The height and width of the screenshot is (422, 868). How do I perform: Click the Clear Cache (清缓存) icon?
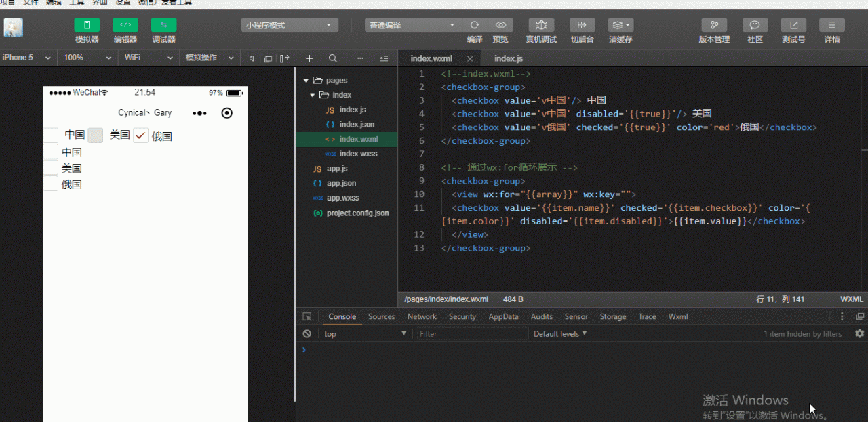click(x=620, y=25)
